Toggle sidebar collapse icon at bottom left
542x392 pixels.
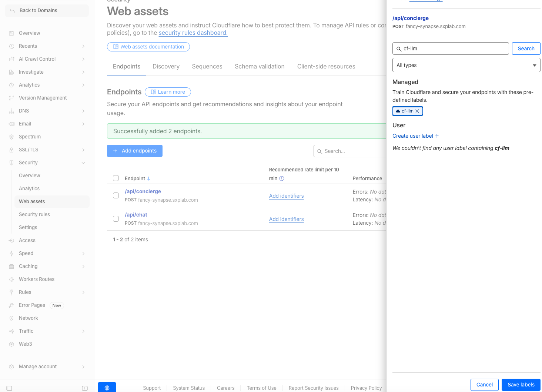pos(10,388)
